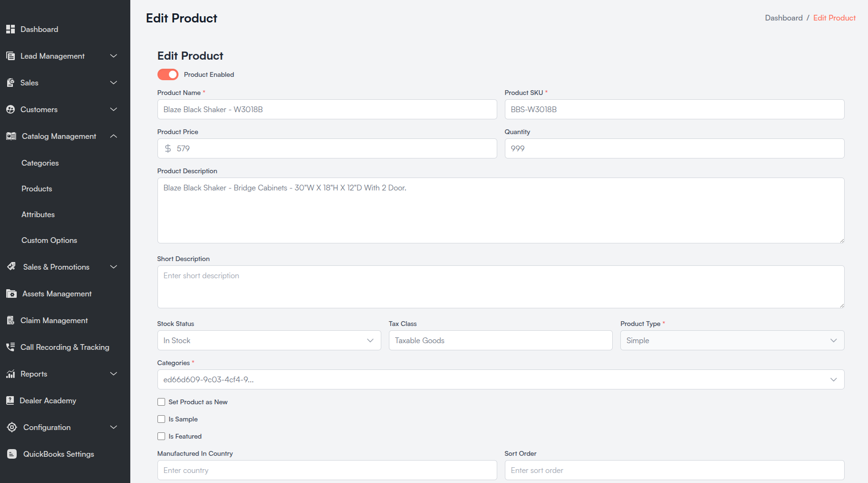Click the Quantity input field

click(674, 148)
